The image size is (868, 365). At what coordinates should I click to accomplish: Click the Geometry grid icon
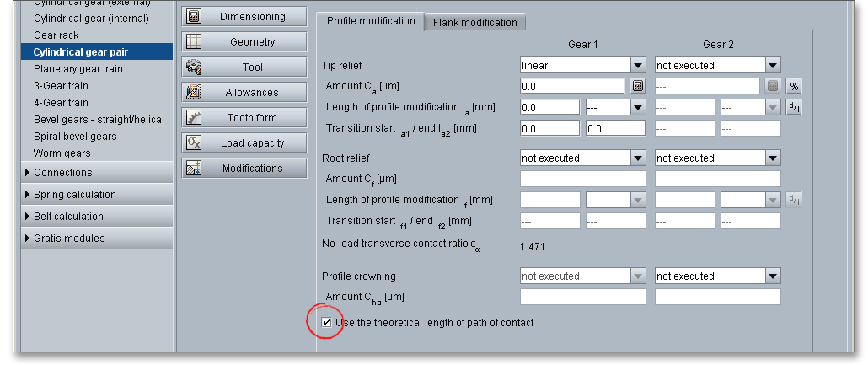point(193,41)
